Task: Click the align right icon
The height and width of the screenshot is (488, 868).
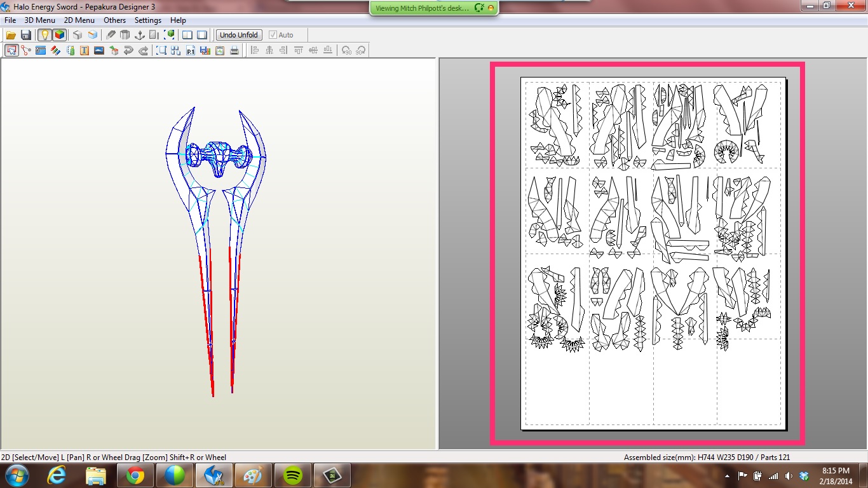Action: 284,50
